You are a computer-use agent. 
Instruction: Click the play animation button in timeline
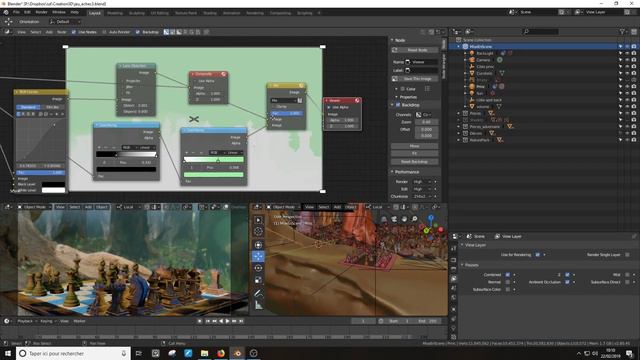coord(228,321)
